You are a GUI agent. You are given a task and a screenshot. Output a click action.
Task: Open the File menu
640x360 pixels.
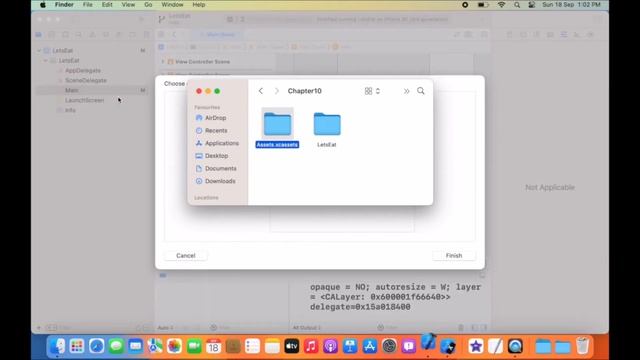click(x=87, y=5)
